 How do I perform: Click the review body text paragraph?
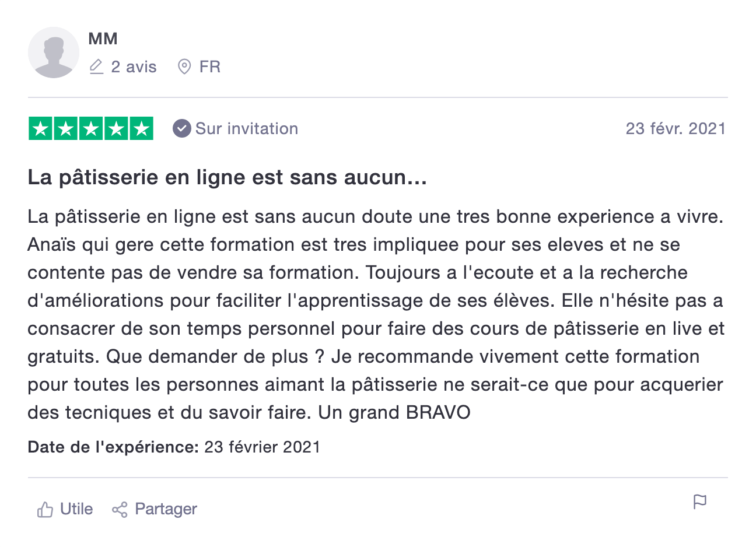(x=376, y=314)
